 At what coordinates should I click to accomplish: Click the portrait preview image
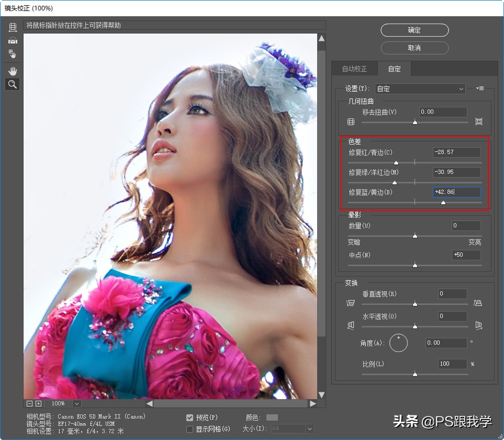tap(171, 216)
